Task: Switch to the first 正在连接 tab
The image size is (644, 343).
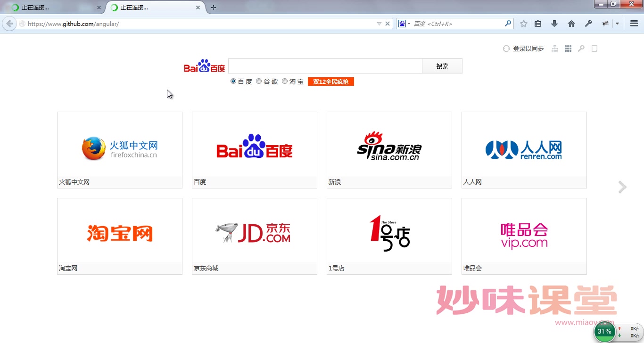Action: (x=54, y=8)
